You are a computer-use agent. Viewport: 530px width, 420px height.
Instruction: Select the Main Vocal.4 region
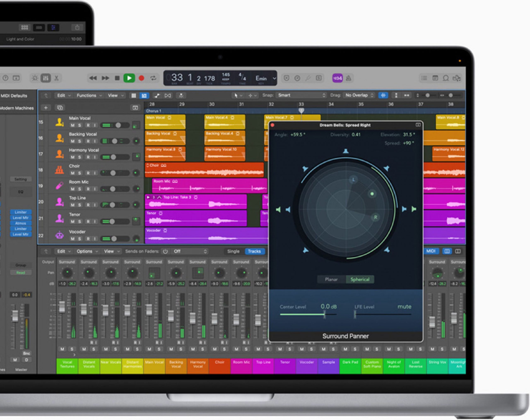tap(225, 122)
